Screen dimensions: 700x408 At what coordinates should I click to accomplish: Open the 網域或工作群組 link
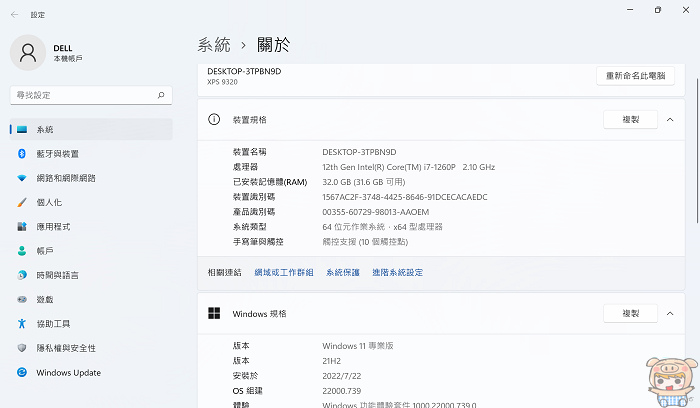click(284, 272)
